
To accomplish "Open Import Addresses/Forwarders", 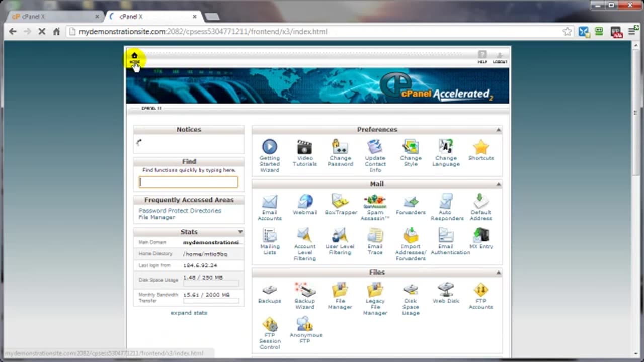I will click(411, 244).
